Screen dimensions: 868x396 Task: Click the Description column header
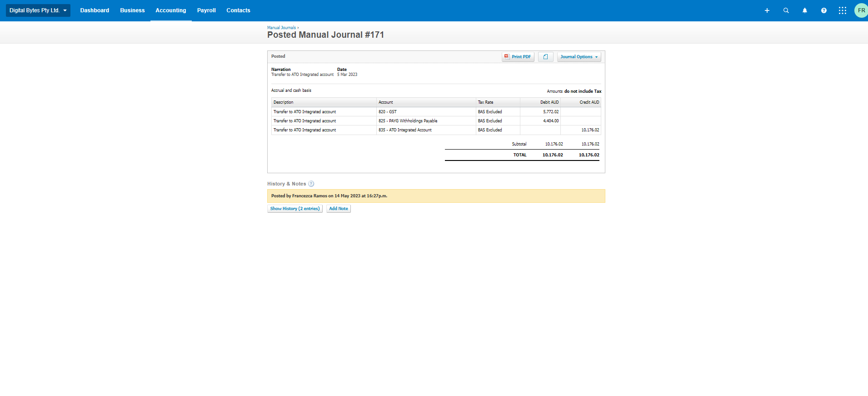click(x=324, y=102)
